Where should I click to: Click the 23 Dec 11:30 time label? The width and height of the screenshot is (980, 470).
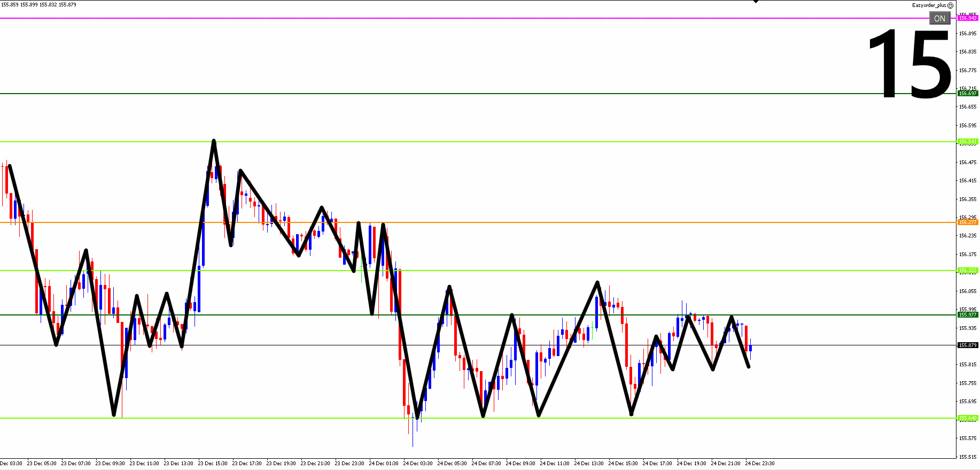(144, 464)
